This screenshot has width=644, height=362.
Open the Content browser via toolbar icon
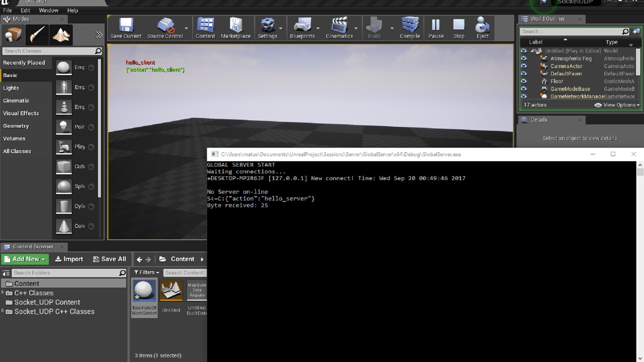pyautogui.click(x=205, y=27)
